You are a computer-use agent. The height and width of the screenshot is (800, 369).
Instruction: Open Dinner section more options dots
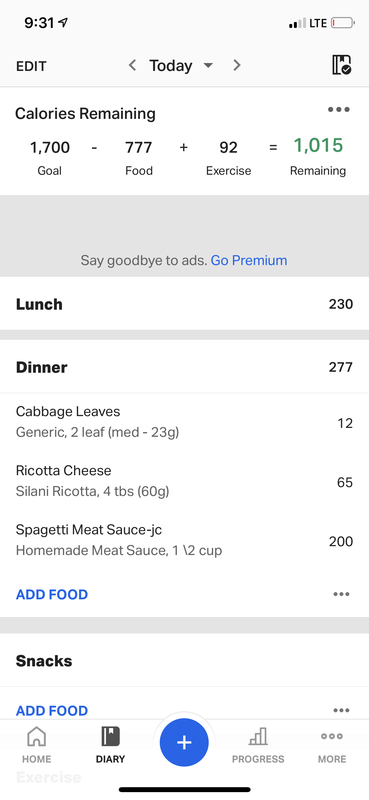coord(341,594)
